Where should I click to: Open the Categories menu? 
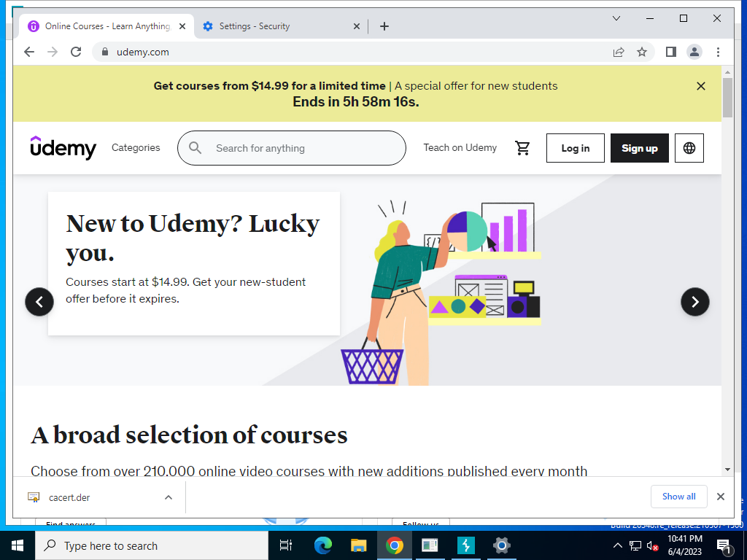click(136, 147)
